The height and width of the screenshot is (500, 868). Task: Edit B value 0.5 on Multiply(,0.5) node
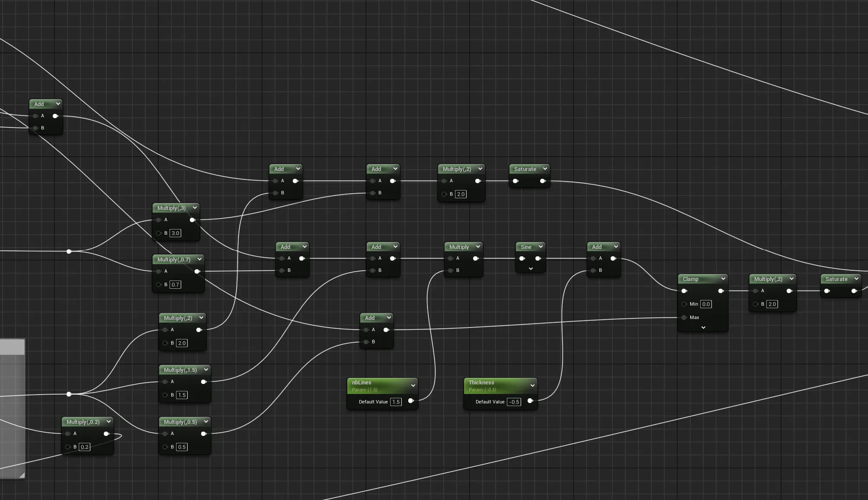(x=182, y=447)
